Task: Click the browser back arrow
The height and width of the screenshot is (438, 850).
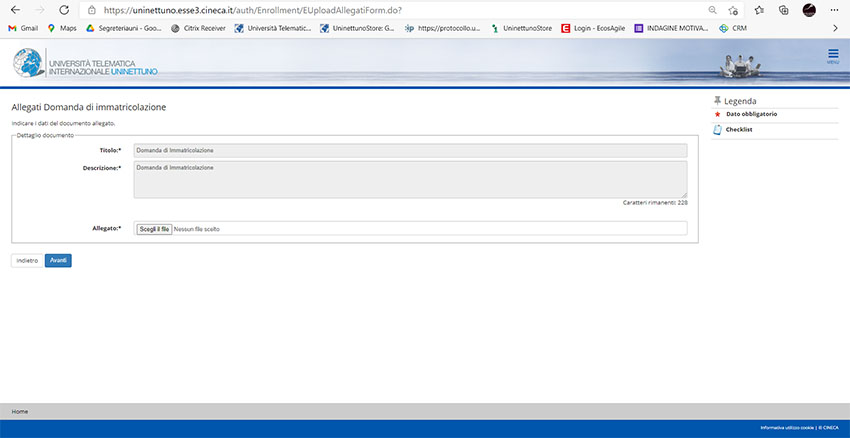Action: pos(14,10)
